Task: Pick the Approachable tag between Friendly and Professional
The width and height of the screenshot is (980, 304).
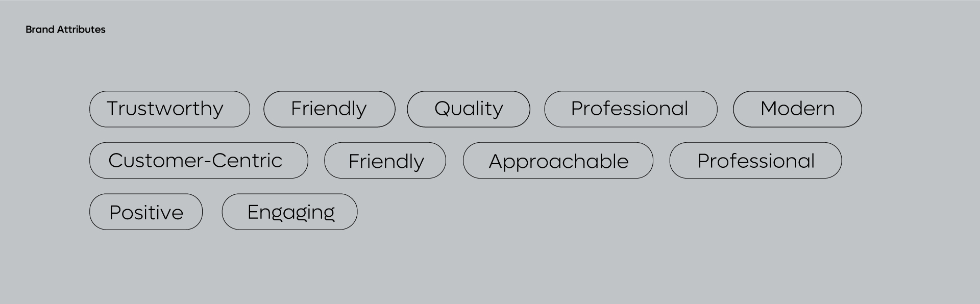Action: click(x=558, y=160)
